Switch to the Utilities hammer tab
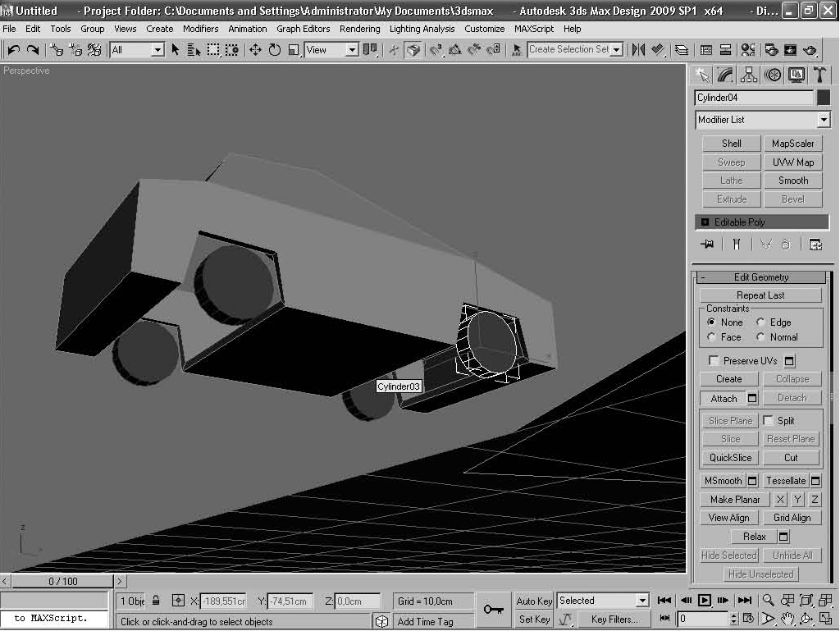The height and width of the screenshot is (631, 840). coord(819,75)
